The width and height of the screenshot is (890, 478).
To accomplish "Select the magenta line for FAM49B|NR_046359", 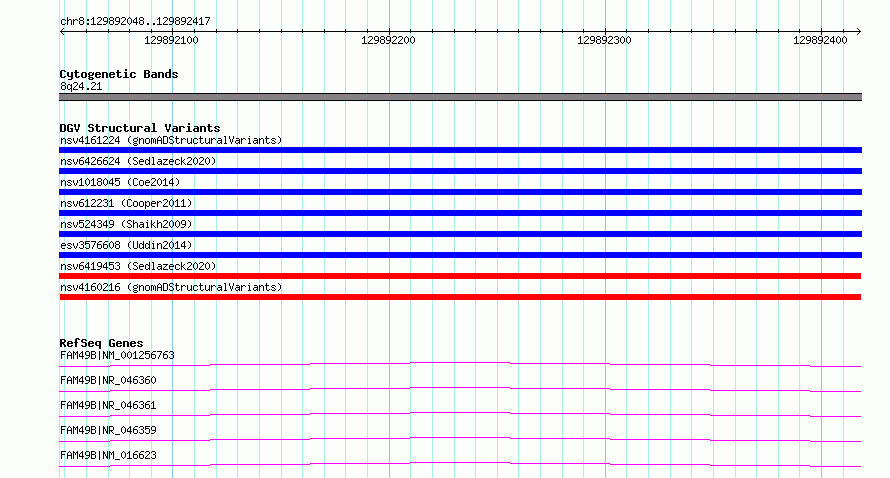I will pos(460,439).
